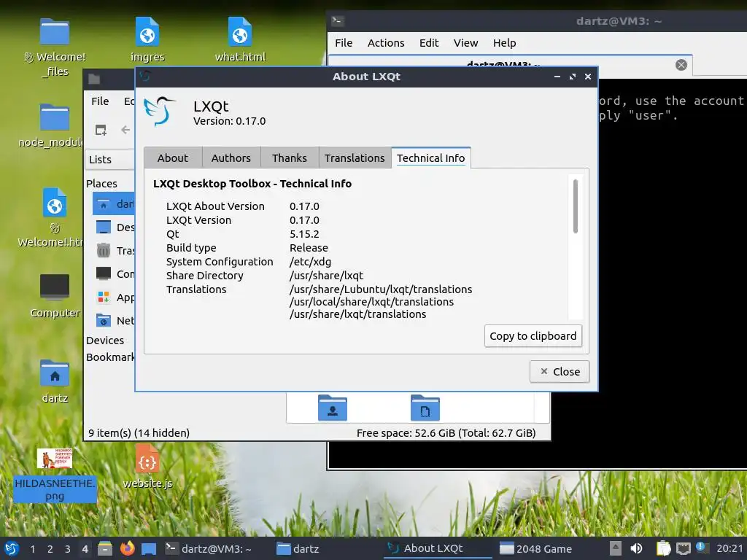This screenshot has height=560, width=747.
Task: Switch to virtual desktop 4
Action: (x=85, y=549)
